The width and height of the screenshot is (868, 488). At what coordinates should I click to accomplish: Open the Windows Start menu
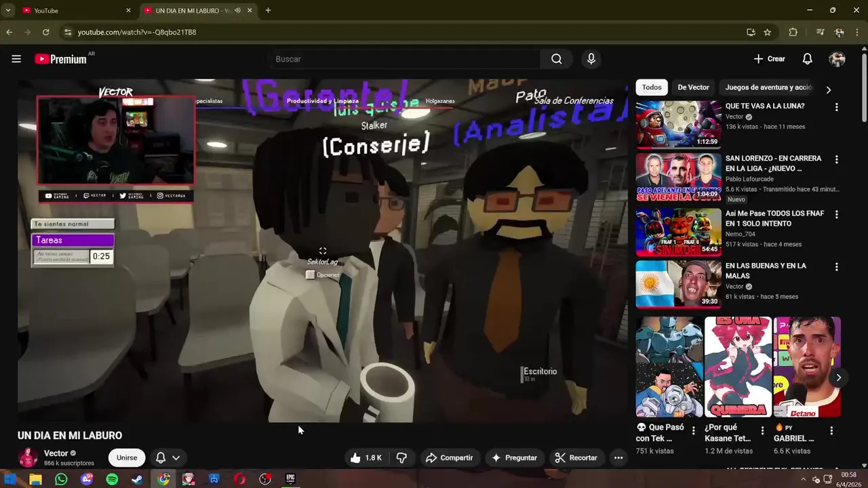tap(10, 479)
